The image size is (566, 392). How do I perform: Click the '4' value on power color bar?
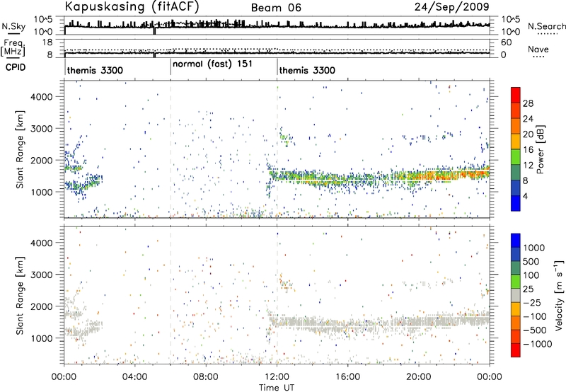525,196
